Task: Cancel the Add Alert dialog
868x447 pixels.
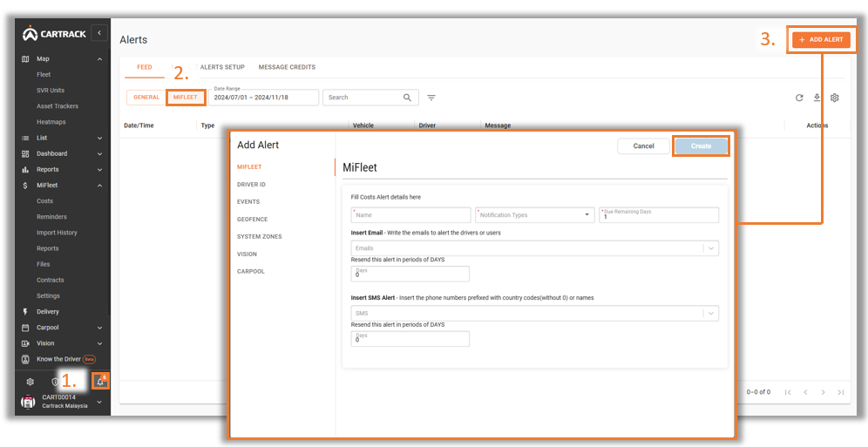Action: point(643,146)
